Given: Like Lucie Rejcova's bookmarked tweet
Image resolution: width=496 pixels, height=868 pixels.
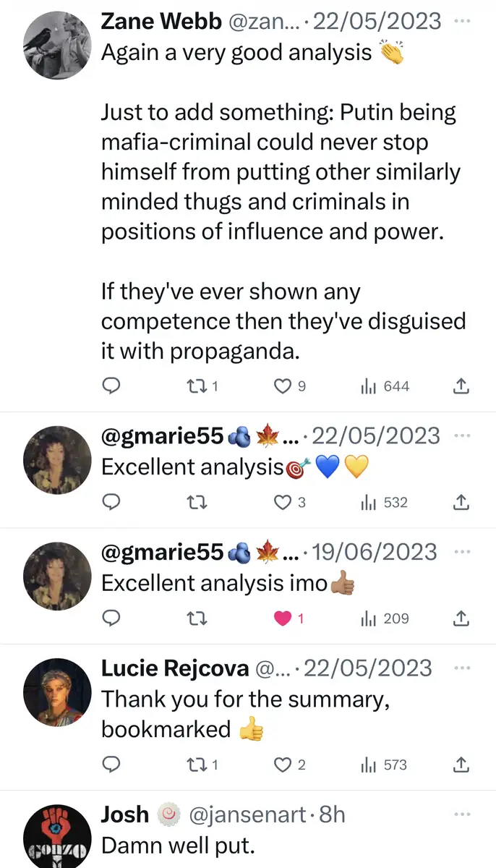Looking at the screenshot, I should tap(283, 765).
